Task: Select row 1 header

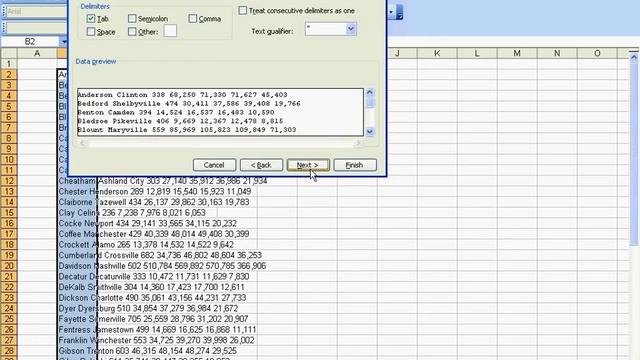Action: (9, 64)
